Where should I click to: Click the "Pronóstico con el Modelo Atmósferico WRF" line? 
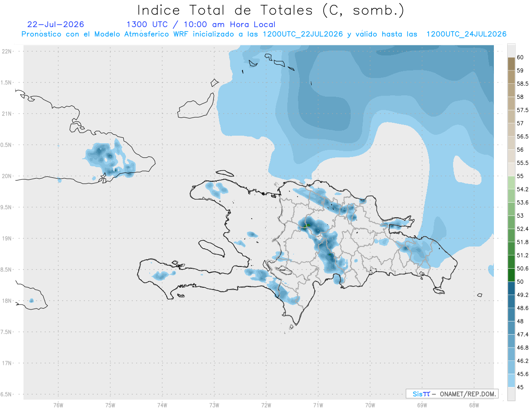click(x=264, y=34)
